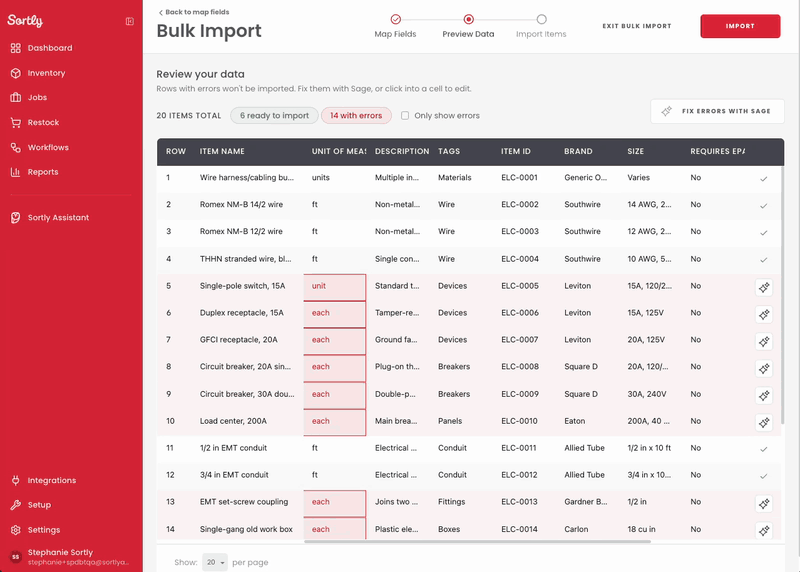Click 'Romex NM-B 14/2 wire' cell
The image size is (800, 572).
pyautogui.click(x=241, y=205)
